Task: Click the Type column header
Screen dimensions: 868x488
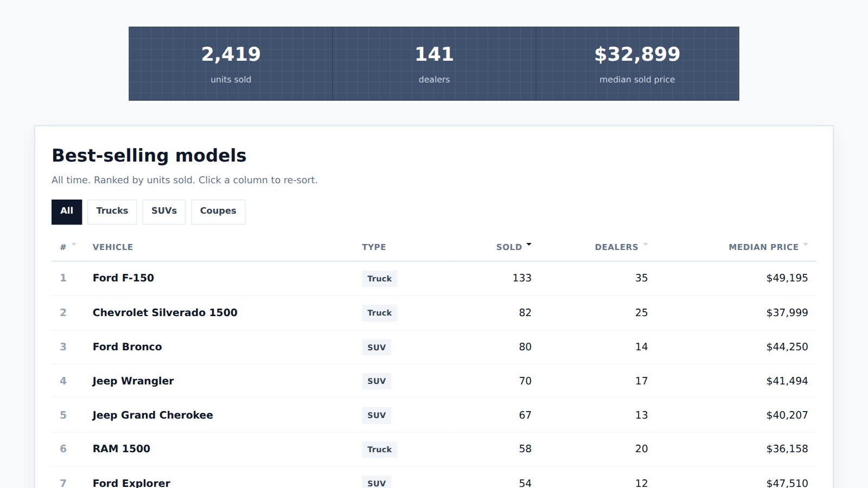Action: click(374, 247)
